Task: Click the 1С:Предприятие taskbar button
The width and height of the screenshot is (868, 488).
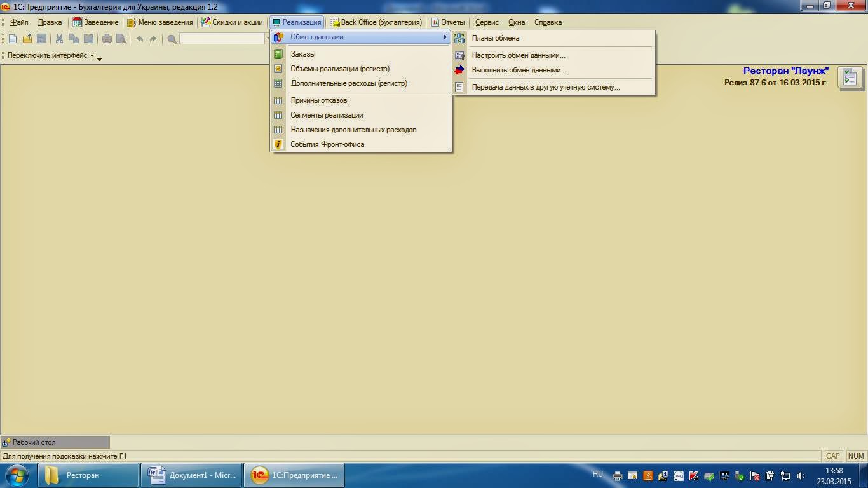Action: point(294,475)
